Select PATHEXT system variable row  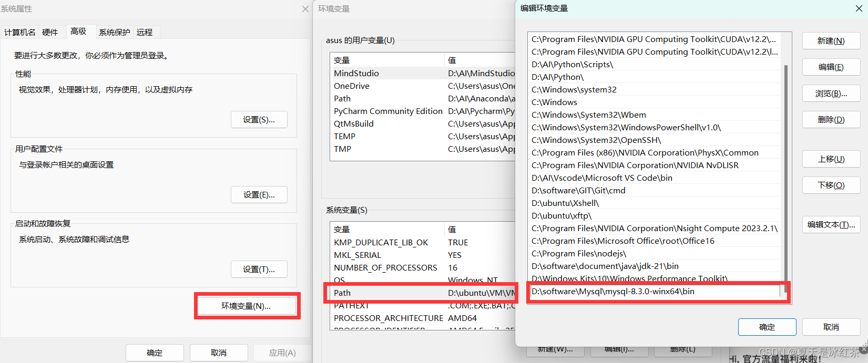pos(423,305)
